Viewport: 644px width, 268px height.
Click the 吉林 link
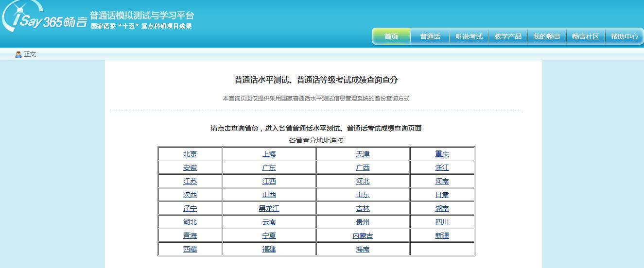click(x=363, y=208)
